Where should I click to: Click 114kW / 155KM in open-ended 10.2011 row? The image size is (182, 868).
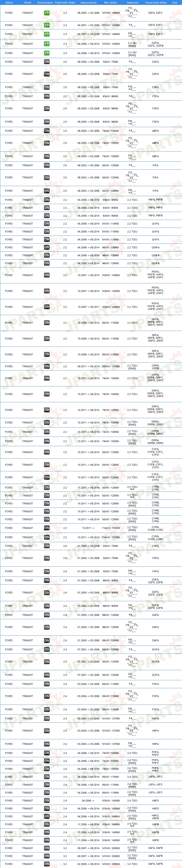110,528
